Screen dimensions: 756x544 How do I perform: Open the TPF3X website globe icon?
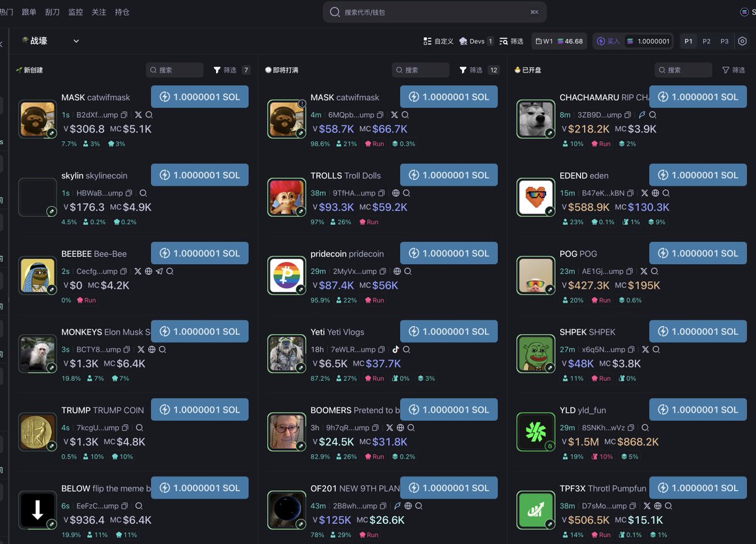click(x=658, y=506)
